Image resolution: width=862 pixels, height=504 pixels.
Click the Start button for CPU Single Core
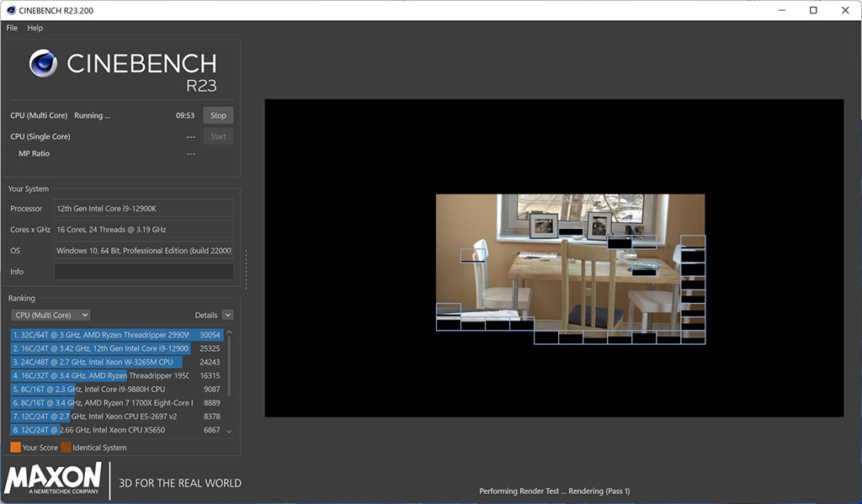[218, 136]
